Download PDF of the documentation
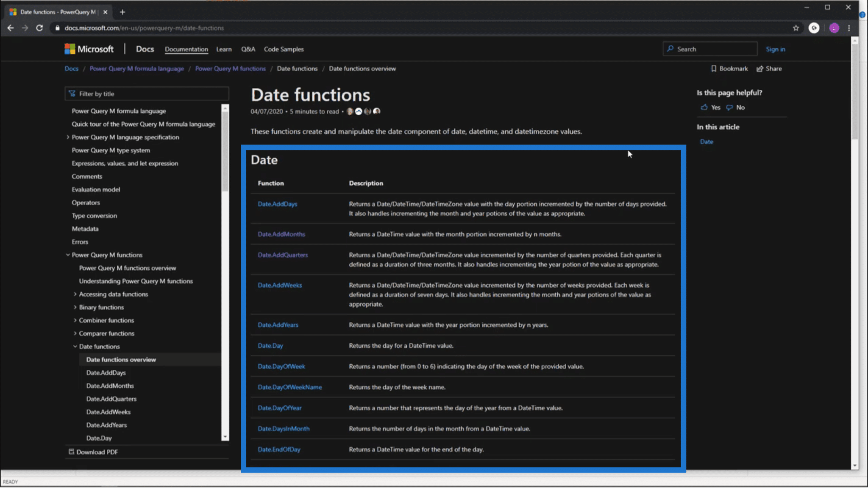 93,452
